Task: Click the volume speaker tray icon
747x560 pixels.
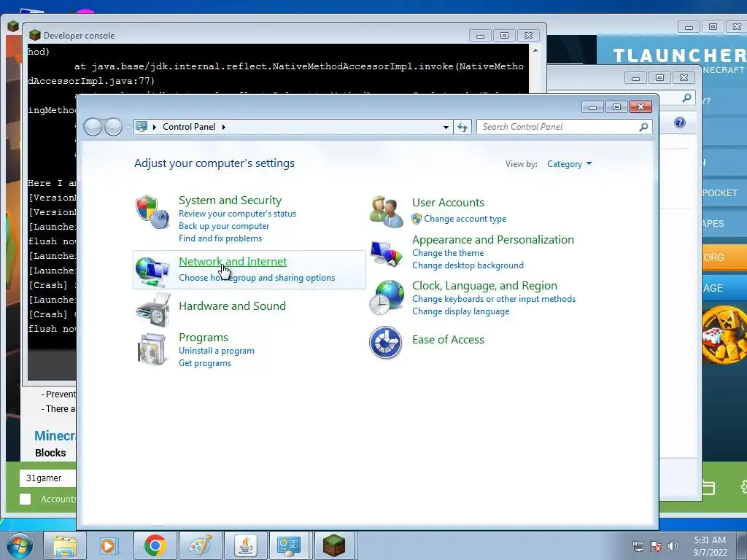Action: pyautogui.click(x=673, y=546)
